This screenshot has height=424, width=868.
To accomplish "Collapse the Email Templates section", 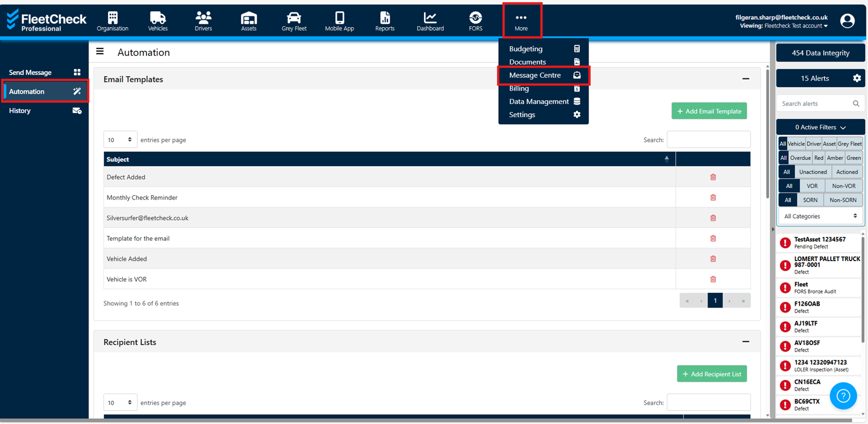I will click(745, 79).
